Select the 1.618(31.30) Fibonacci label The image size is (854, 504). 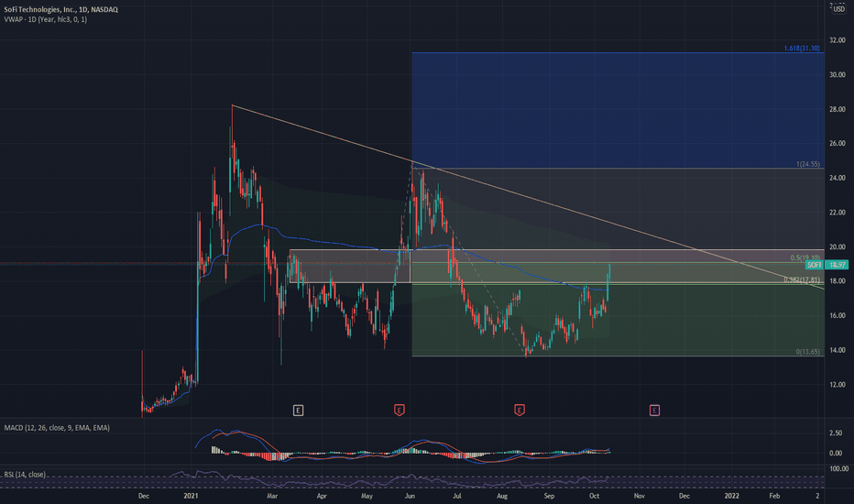[x=802, y=49]
